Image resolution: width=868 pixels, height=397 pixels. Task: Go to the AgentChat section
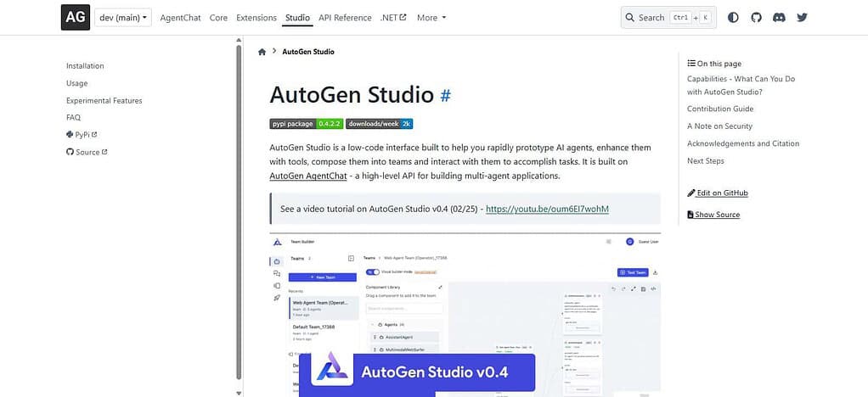(x=180, y=18)
